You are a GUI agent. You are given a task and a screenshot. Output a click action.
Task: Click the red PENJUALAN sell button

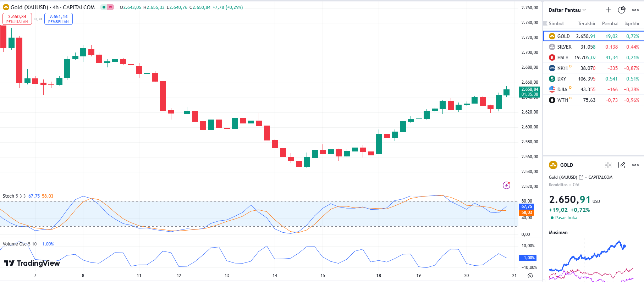click(x=17, y=19)
